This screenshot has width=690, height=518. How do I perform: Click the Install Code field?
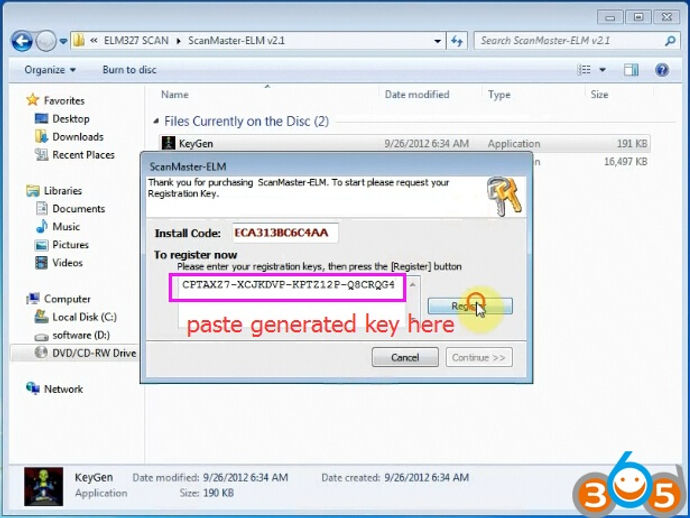click(285, 233)
